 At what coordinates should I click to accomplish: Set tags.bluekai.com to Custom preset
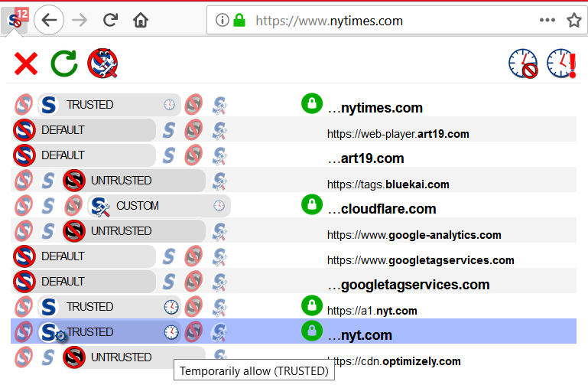pos(220,181)
